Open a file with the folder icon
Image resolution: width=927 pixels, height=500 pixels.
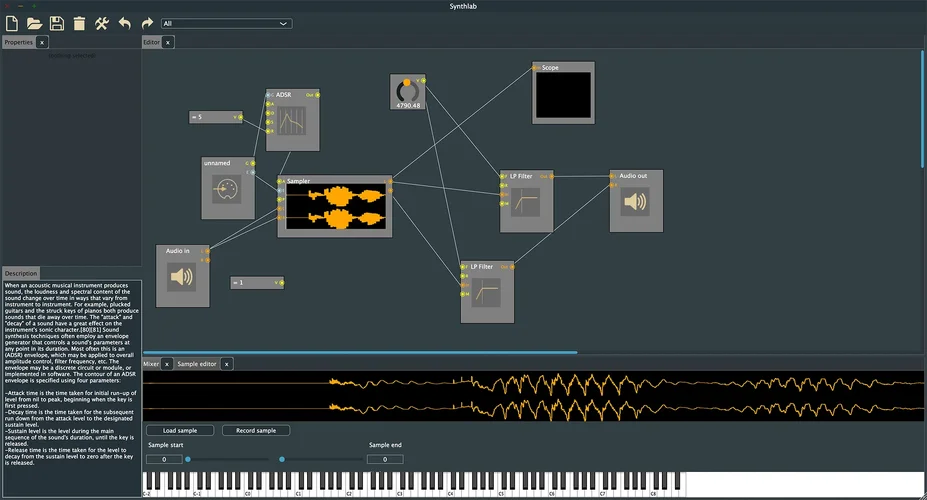34,23
